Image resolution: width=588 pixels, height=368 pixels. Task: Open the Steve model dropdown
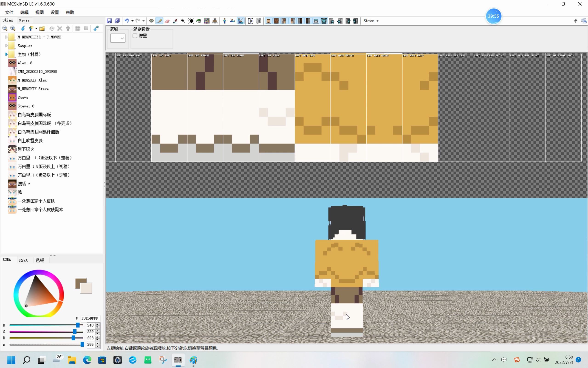(371, 21)
